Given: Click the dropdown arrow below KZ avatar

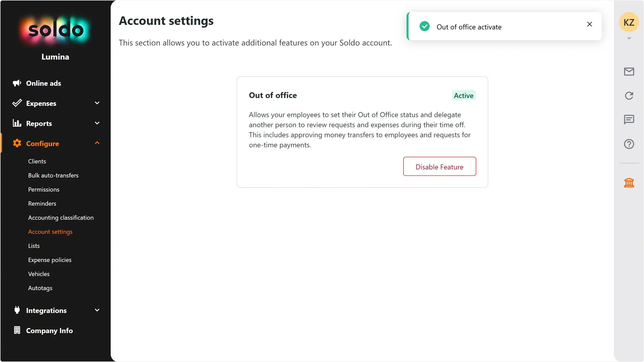Looking at the screenshot, I should (629, 38).
